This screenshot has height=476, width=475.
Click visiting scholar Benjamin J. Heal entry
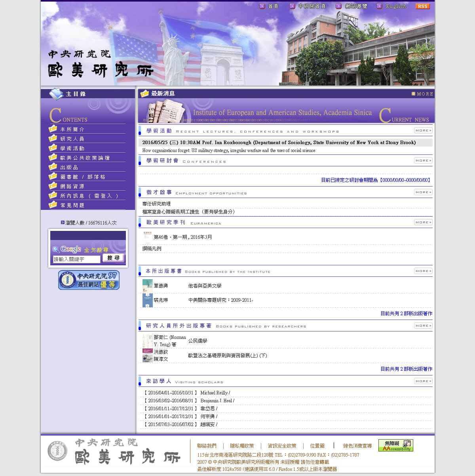tap(189, 401)
